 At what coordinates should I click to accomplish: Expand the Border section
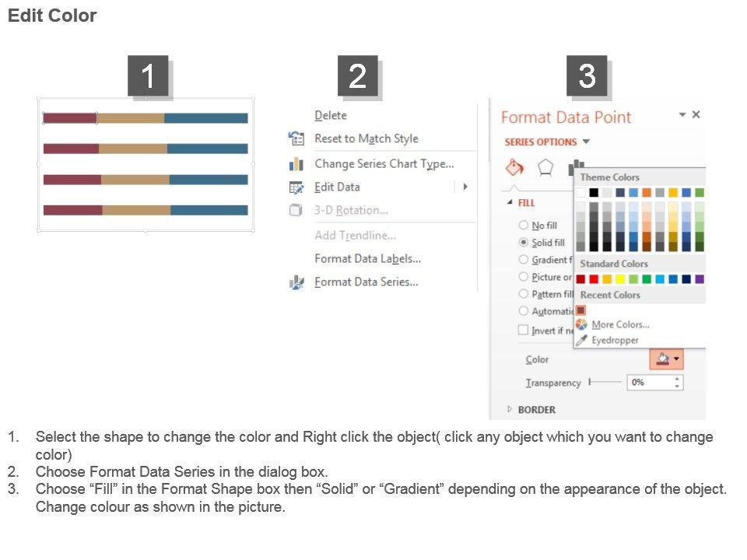coord(511,410)
